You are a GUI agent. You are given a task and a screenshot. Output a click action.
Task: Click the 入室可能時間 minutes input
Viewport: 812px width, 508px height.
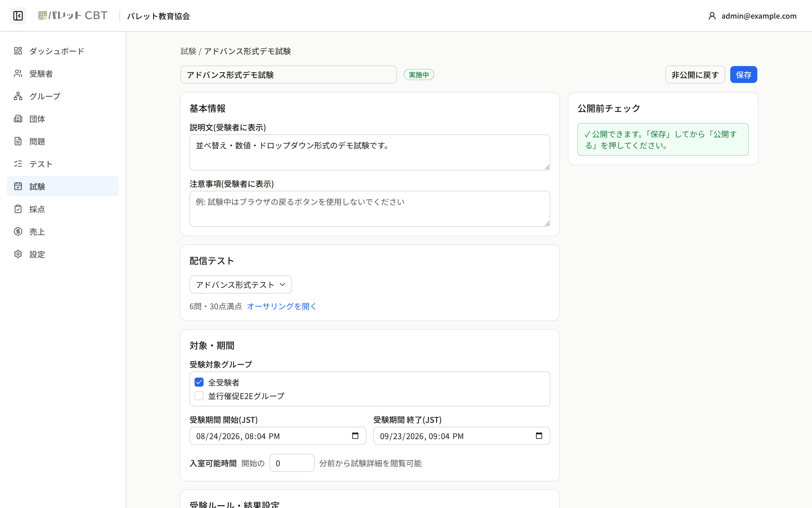point(292,463)
